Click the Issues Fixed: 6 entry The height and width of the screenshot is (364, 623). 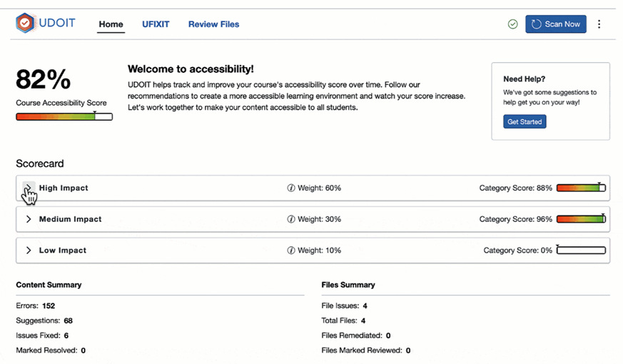point(42,335)
